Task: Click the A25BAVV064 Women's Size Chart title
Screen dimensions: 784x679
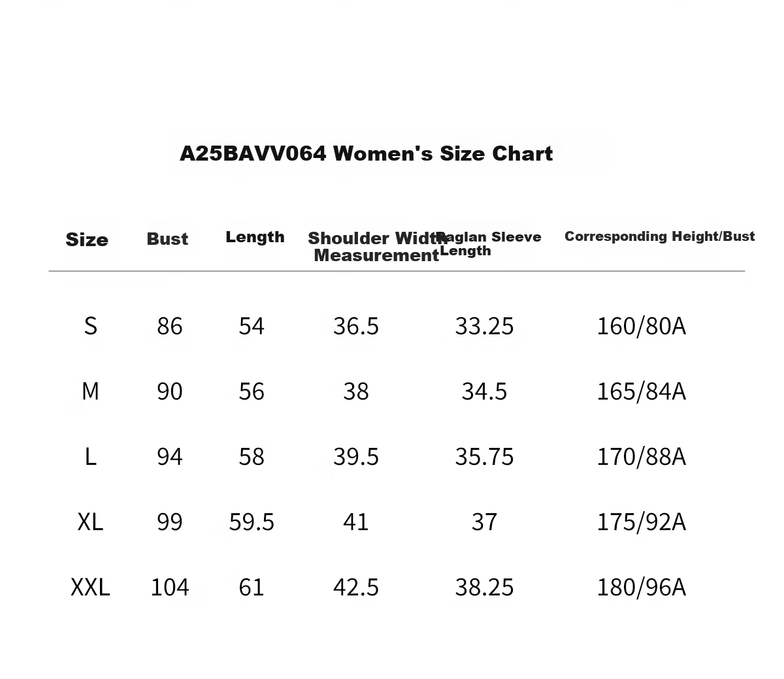Action: click(x=366, y=154)
